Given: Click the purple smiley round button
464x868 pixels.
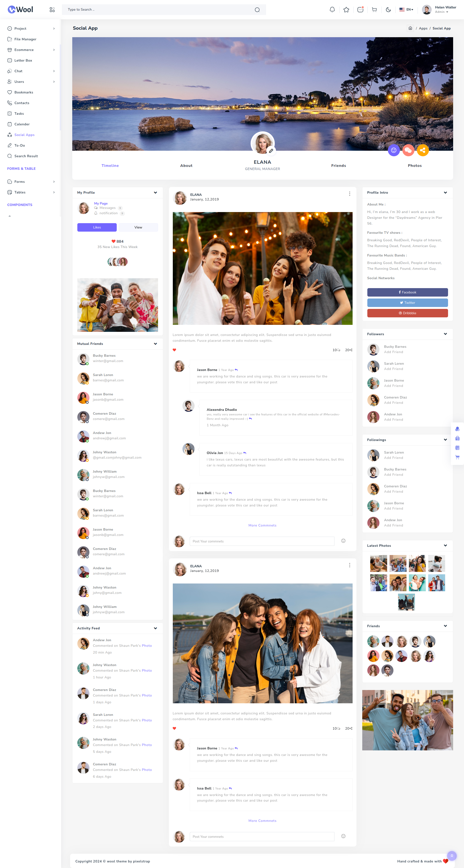Looking at the screenshot, I should pos(393,150).
